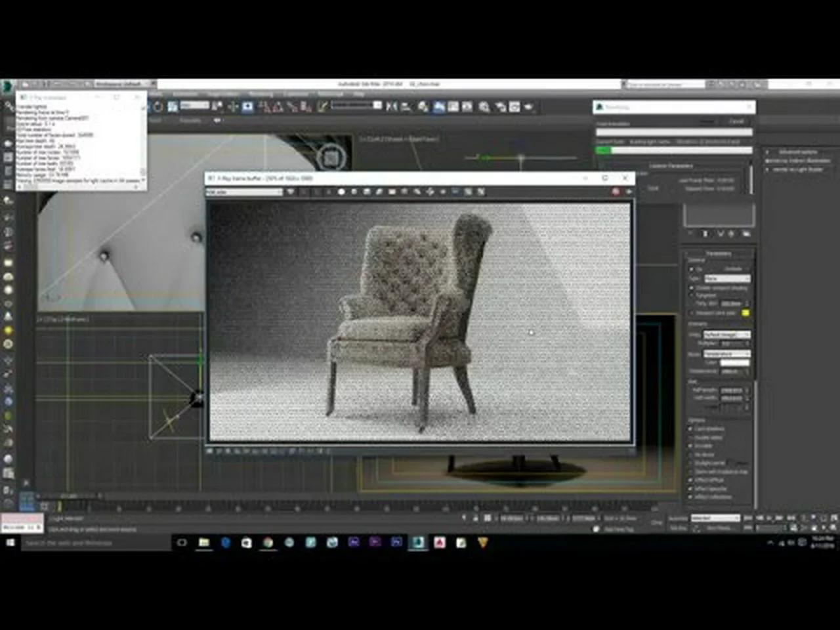This screenshot has width=840, height=630.
Task: Select the Rotate tool in main toolbar
Action: 157,106
